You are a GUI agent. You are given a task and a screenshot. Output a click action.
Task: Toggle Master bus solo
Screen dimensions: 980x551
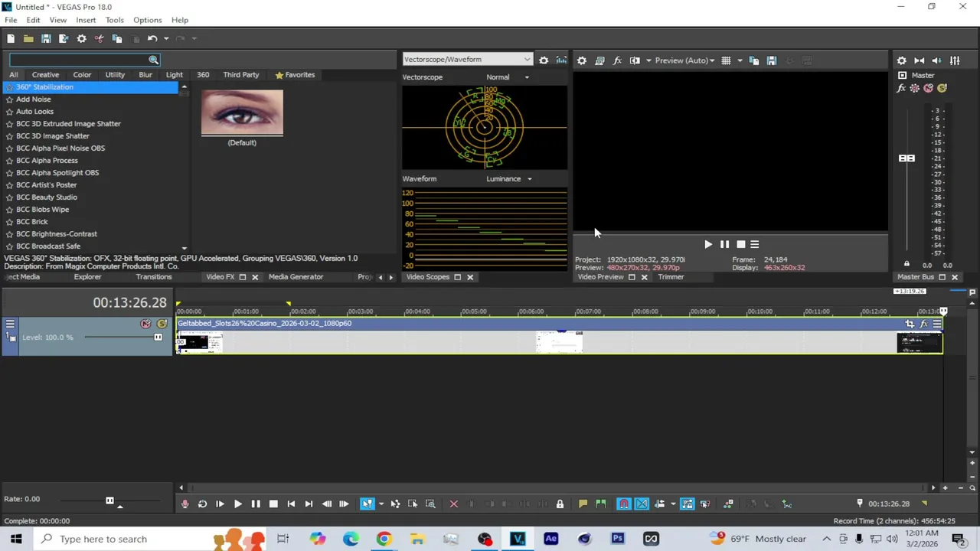pos(942,88)
